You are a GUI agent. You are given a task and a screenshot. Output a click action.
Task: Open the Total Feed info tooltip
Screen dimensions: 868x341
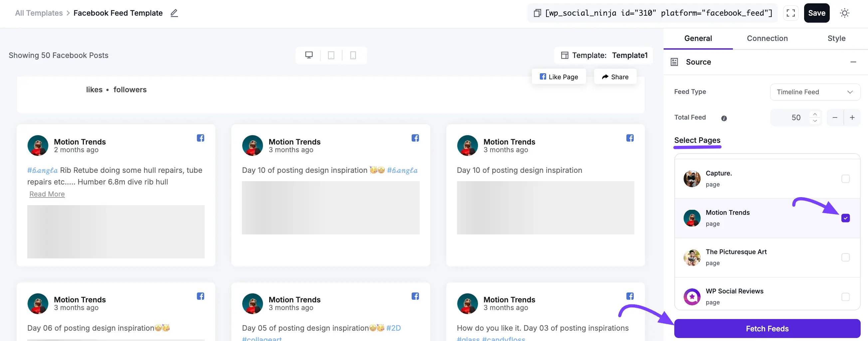click(x=724, y=118)
